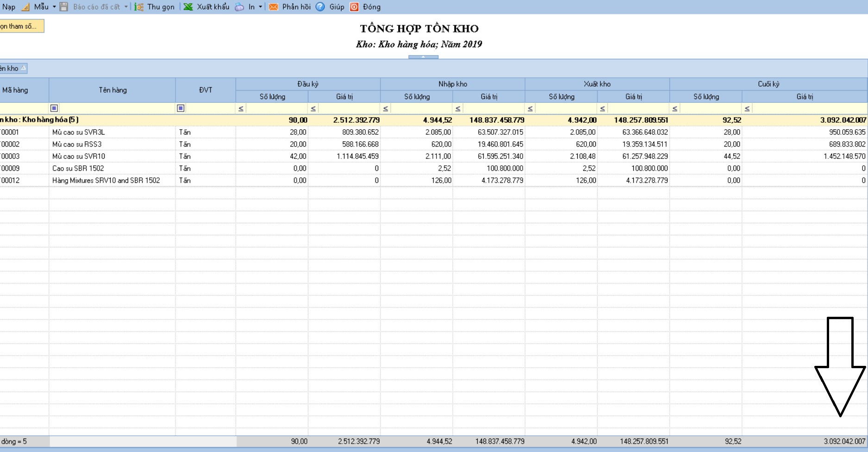Click the Tên kho grouping chip

pos(12,69)
